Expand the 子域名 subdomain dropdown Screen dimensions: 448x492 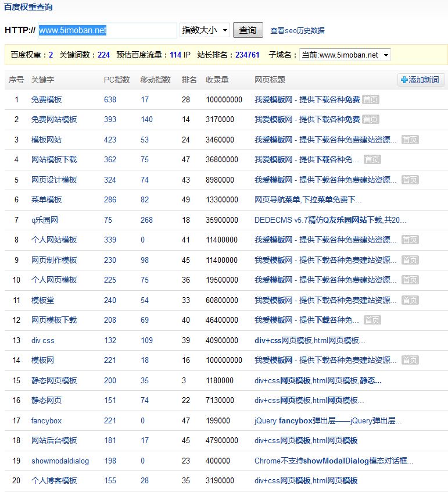click(x=345, y=55)
